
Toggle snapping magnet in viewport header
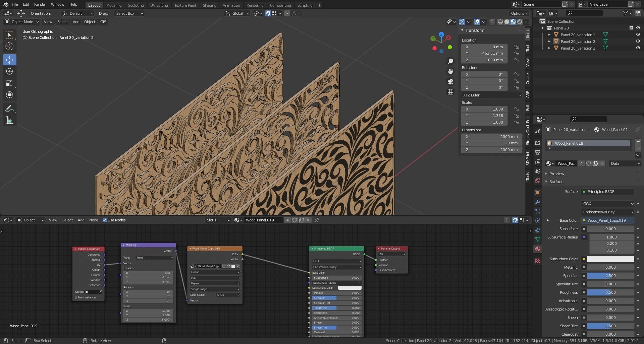[x=268, y=13]
